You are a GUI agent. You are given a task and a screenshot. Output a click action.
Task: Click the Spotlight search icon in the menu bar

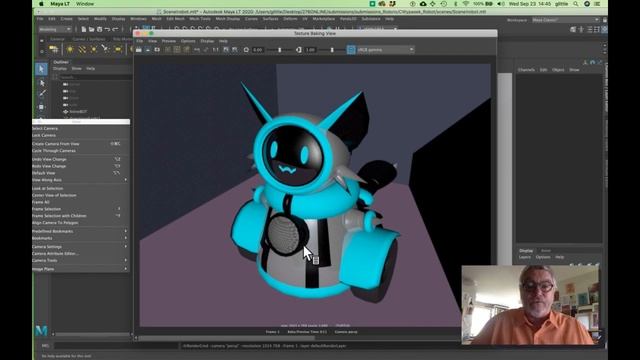(x=576, y=4)
